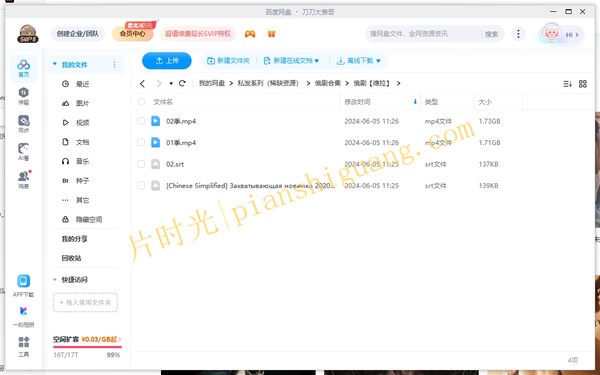The width and height of the screenshot is (600, 375).
Task: Open the three-dot options beside 我的文件
Action: (x=114, y=64)
